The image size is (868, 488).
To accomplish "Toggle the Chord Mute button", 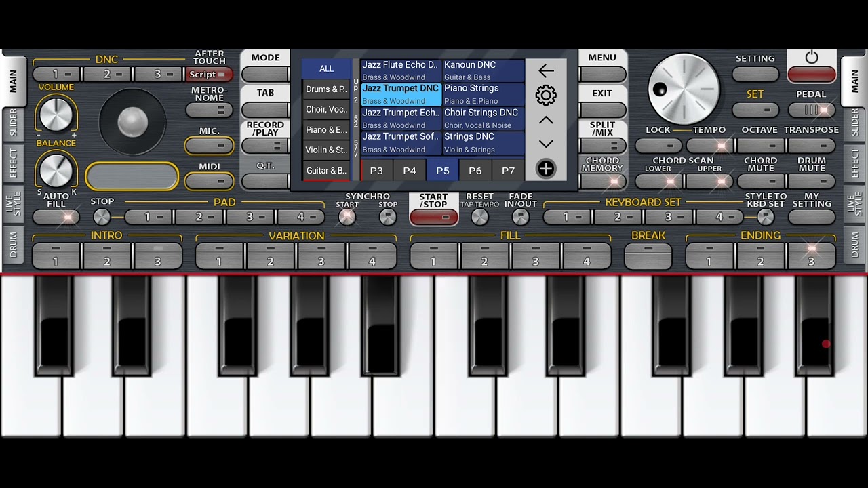I will pyautogui.click(x=761, y=182).
